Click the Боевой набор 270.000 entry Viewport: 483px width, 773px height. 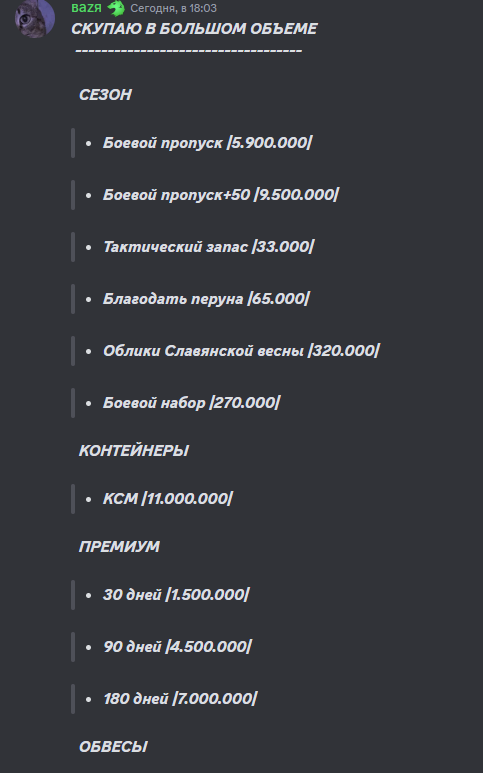pos(192,403)
